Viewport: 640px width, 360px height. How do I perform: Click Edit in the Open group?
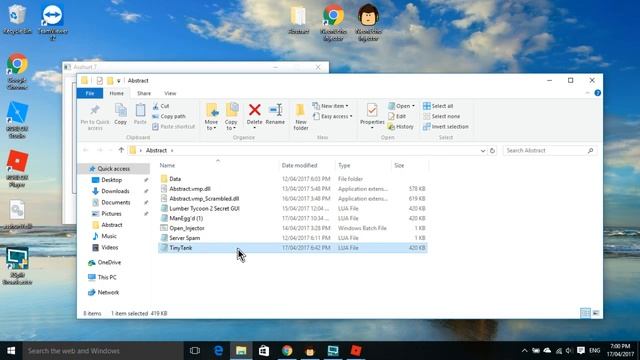pos(397,116)
